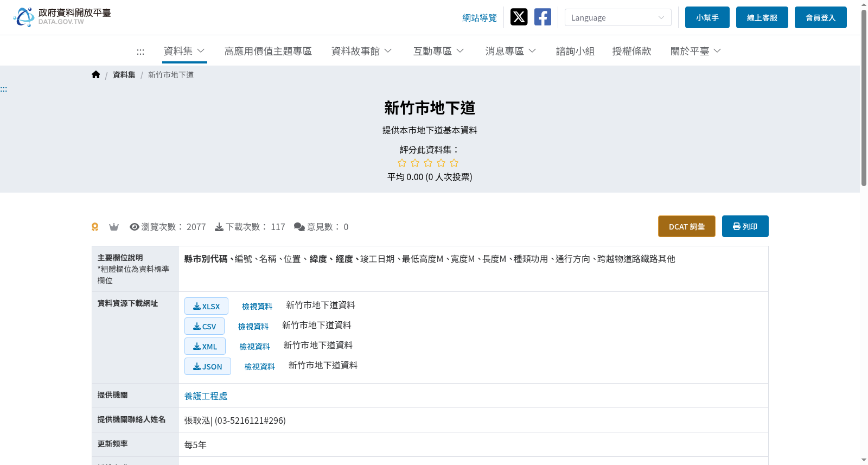Screen dimensions: 868x465
Task: Expand the 消息專區 menu
Action: pyautogui.click(x=511, y=51)
